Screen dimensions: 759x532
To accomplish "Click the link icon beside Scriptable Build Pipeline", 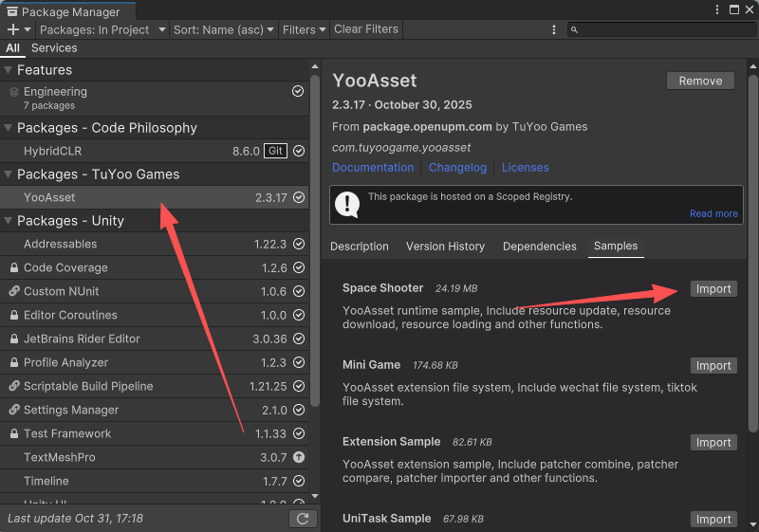I will 14,386.
